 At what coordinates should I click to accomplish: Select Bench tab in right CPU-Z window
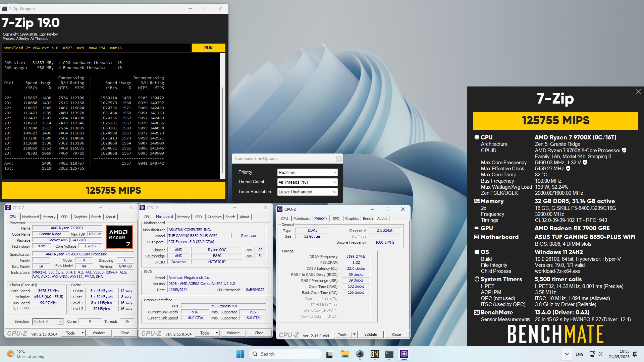pyautogui.click(x=368, y=219)
